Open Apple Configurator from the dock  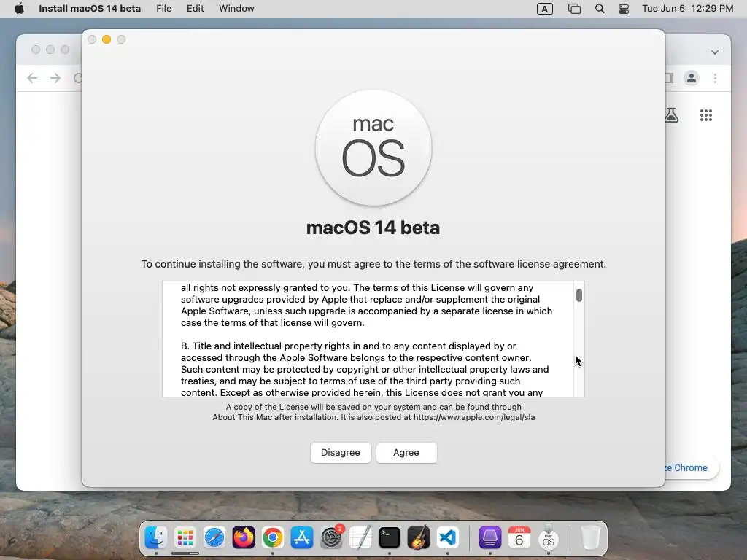(489, 538)
